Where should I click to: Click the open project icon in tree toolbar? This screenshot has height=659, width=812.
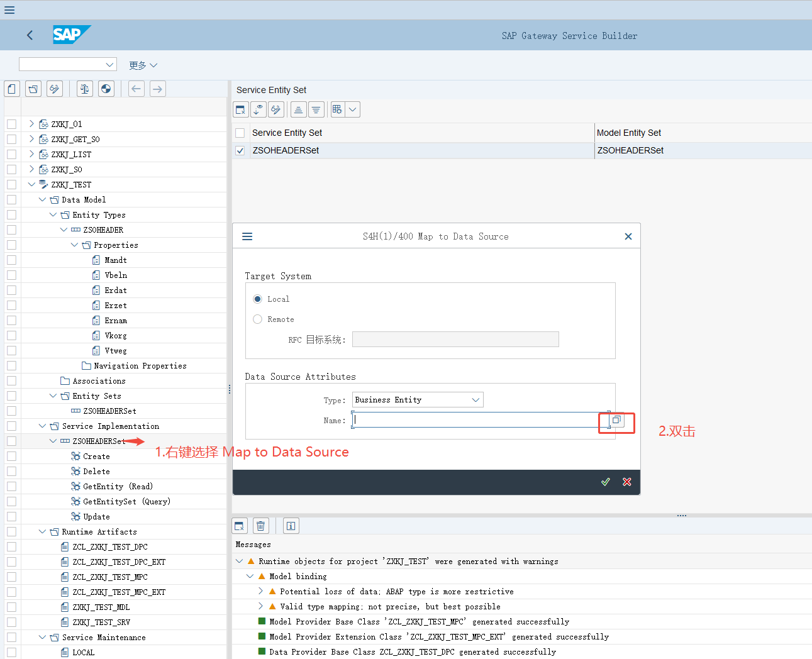tap(33, 89)
